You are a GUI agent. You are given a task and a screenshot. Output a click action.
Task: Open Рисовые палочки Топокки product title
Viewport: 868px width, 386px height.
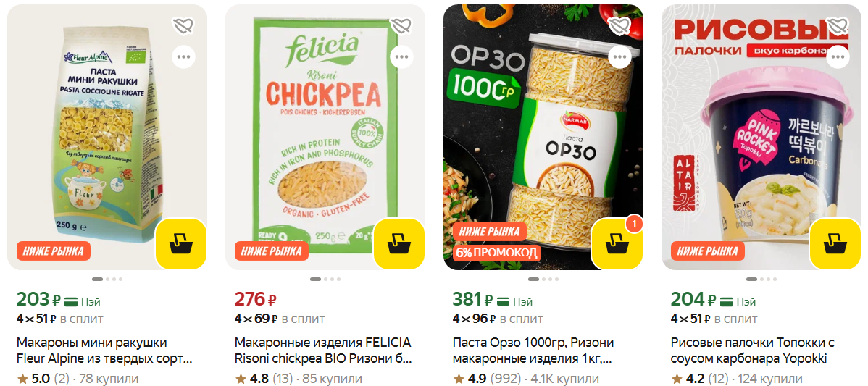point(753,351)
